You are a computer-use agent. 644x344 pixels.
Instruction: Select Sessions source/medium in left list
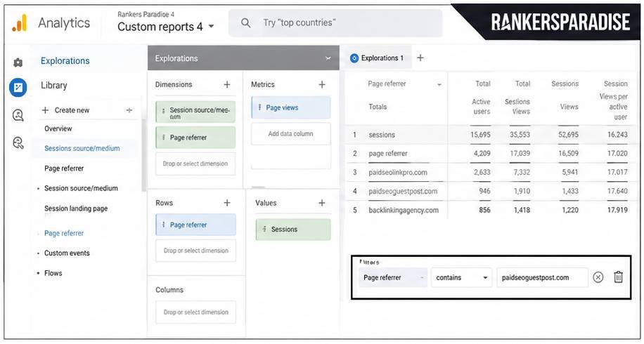click(x=82, y=148)
